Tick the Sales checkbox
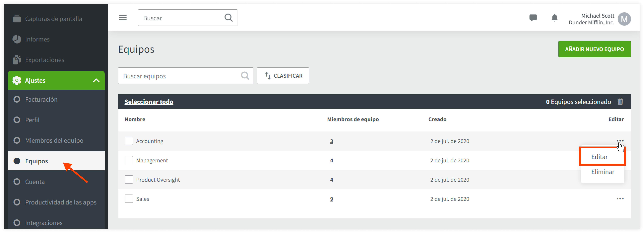644x233 pixels. [129, 199]
